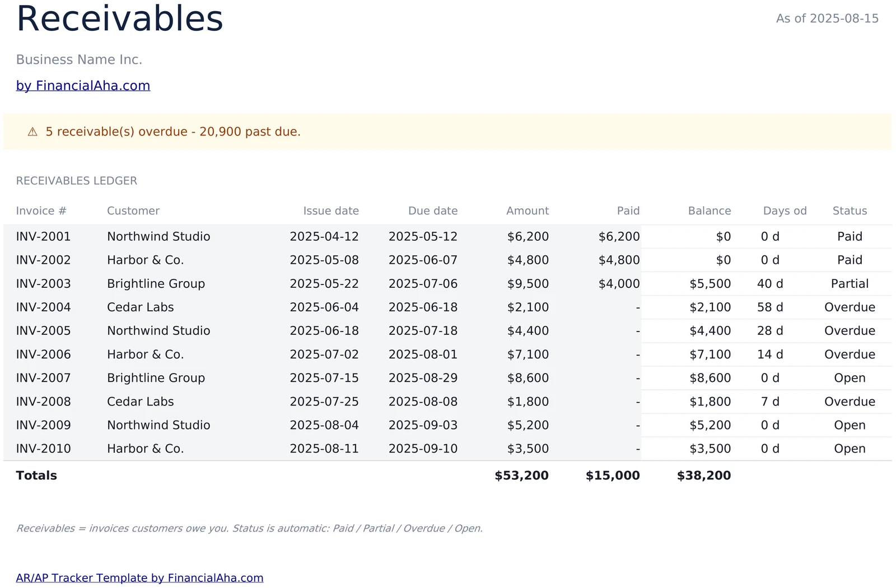The width and height of the screenshot is (896, 588).
Task: Click the As of 2025-08-15 date
Action: point(827,18)
